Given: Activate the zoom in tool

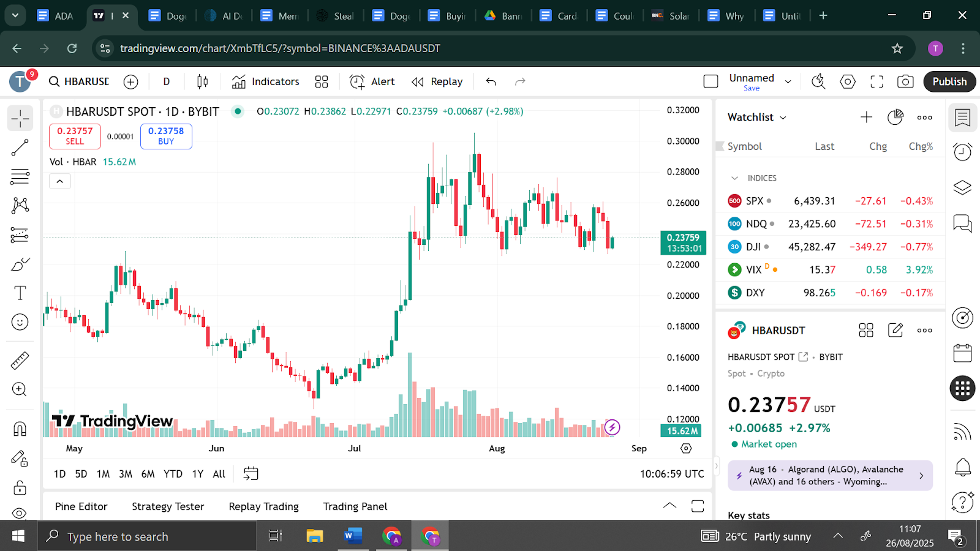Looking at the screenshot, I should 20,389.
